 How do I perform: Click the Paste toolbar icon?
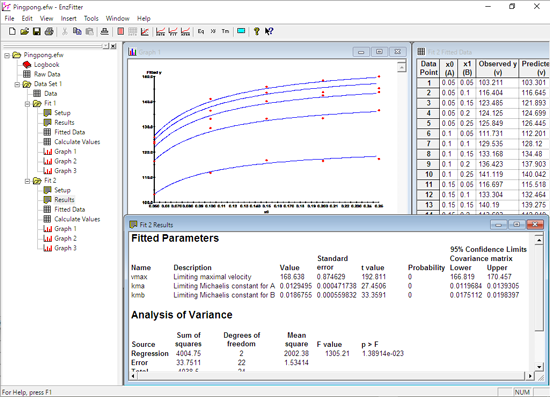89,32
